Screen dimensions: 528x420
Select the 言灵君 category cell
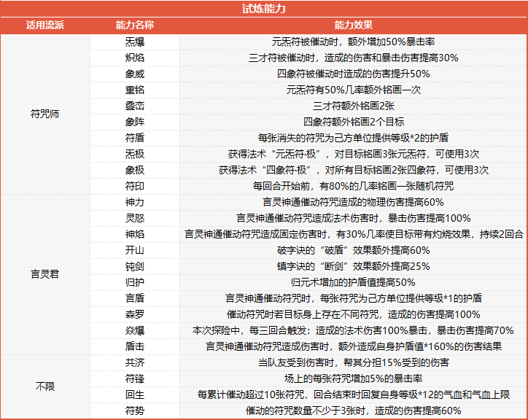tap(45, 274)
